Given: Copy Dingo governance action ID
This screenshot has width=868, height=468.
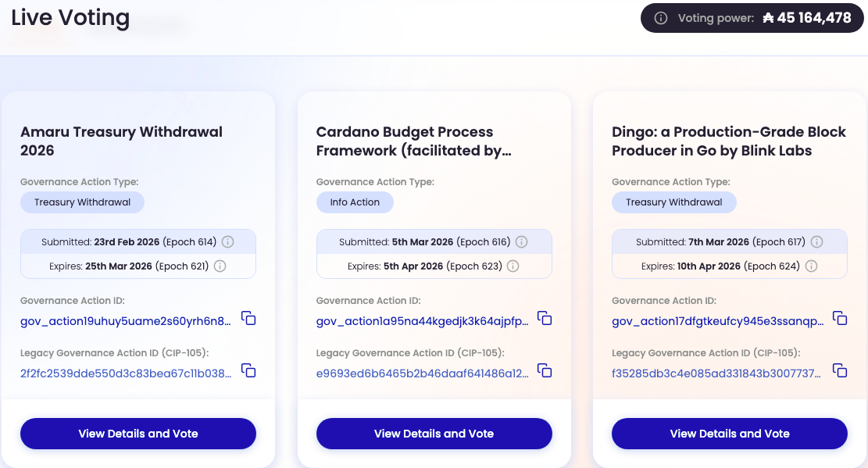Looking at the screenshot, I should 840,319.
